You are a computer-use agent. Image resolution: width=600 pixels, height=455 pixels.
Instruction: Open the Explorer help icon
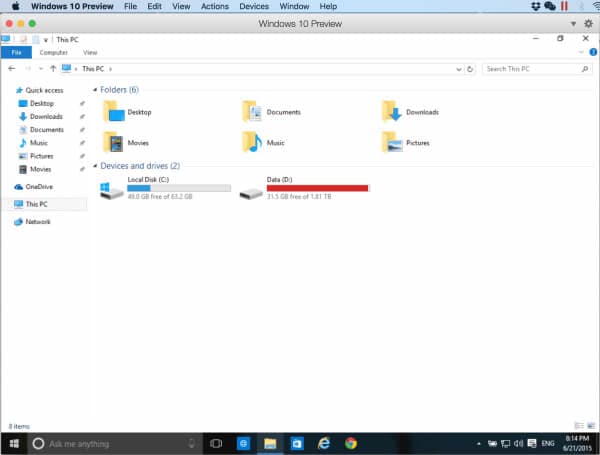(593, 52)
